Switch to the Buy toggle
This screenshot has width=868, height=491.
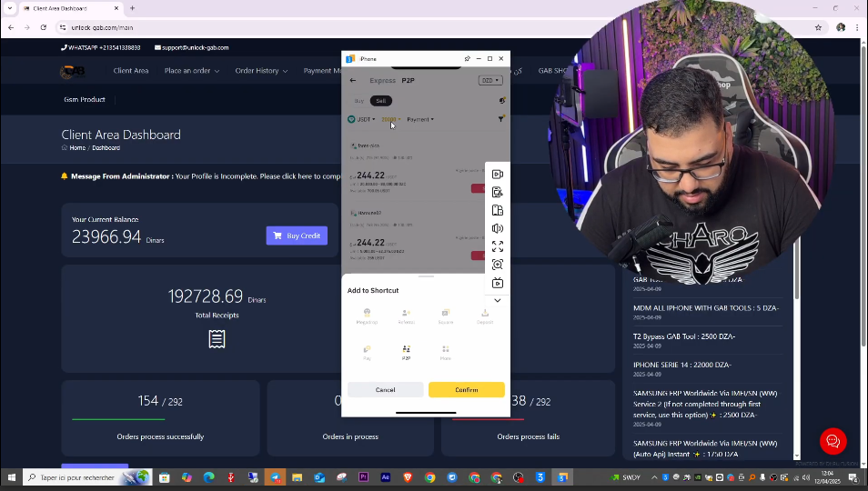[359, 101]
